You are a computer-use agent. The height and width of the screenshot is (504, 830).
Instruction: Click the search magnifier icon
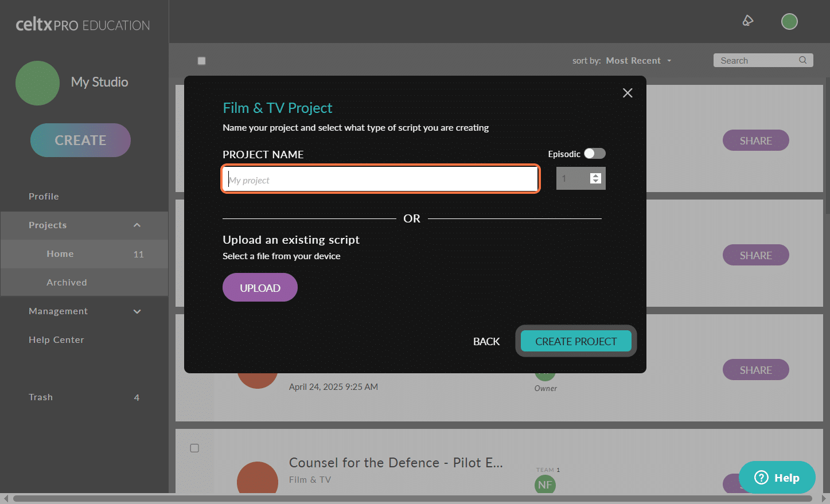coord(803,60)
